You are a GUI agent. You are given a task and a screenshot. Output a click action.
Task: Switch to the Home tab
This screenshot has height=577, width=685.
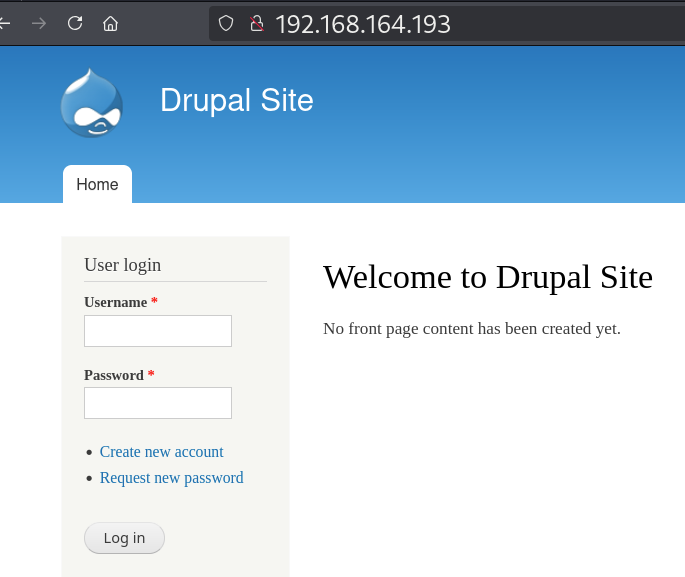click(x=97, y=185)
